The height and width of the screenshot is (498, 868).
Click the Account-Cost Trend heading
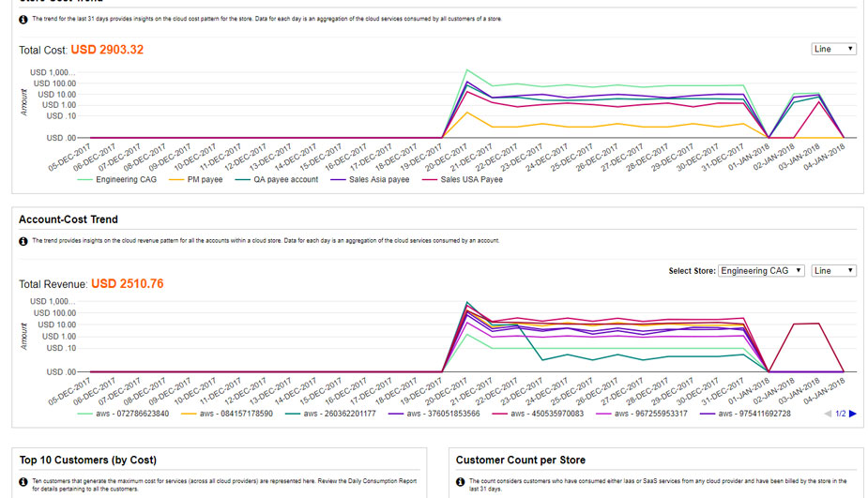69,219
